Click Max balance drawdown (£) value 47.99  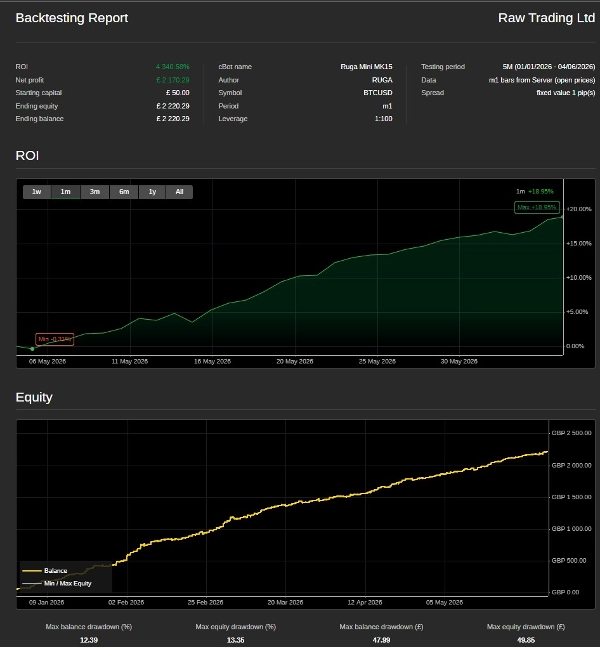(381, 640)
